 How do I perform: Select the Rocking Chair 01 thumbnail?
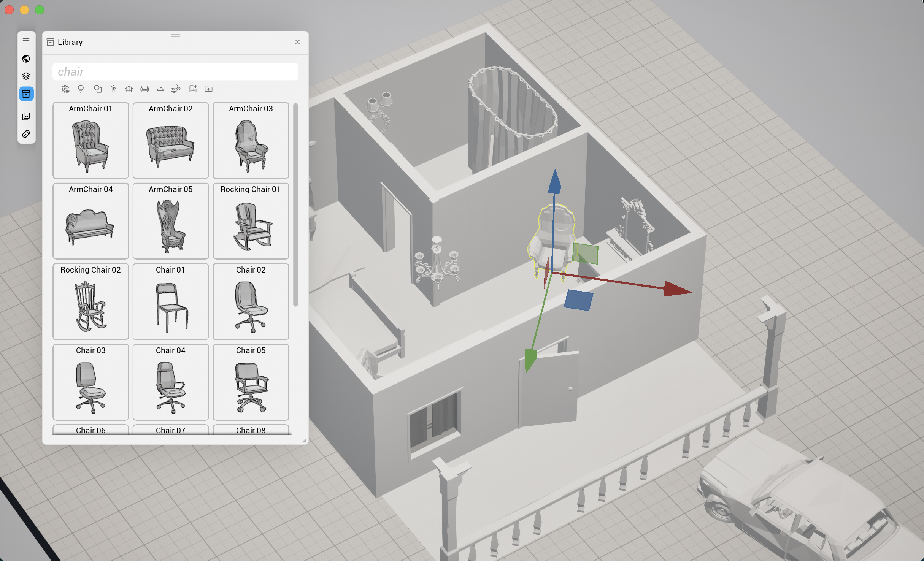(x=251, y=221)
